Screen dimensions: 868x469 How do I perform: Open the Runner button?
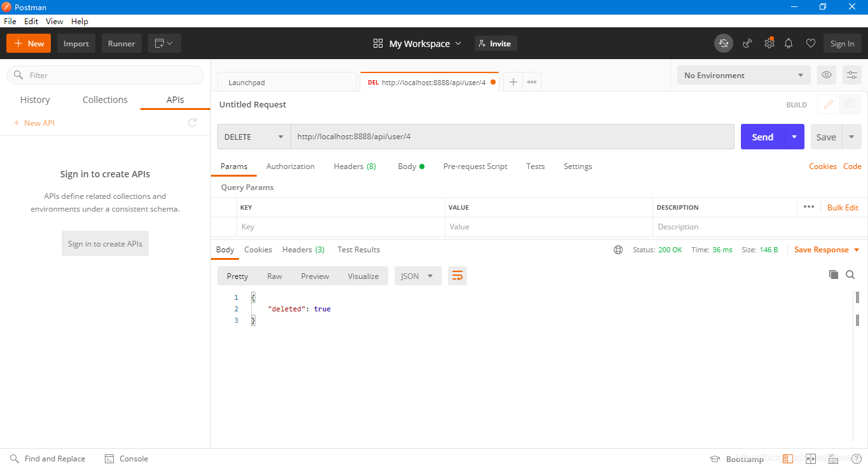click(x=121, y=43)
